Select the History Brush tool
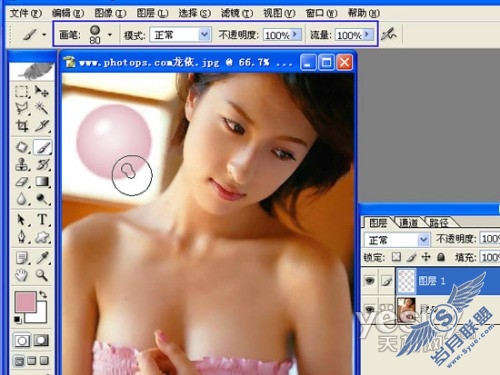500x375 pixels. point(42,165)
